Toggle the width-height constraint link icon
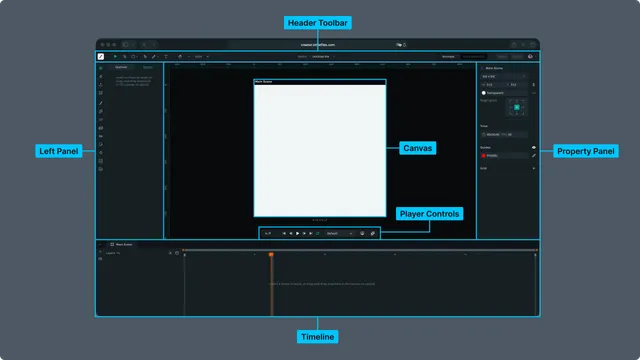The height and width of the screenshot is (360, 640). 533,85
